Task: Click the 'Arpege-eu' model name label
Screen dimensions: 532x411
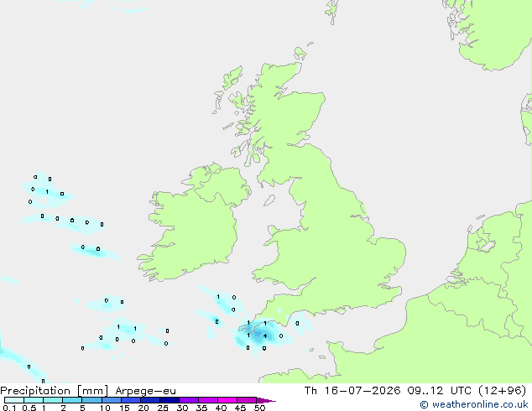Action: [145, 391]
